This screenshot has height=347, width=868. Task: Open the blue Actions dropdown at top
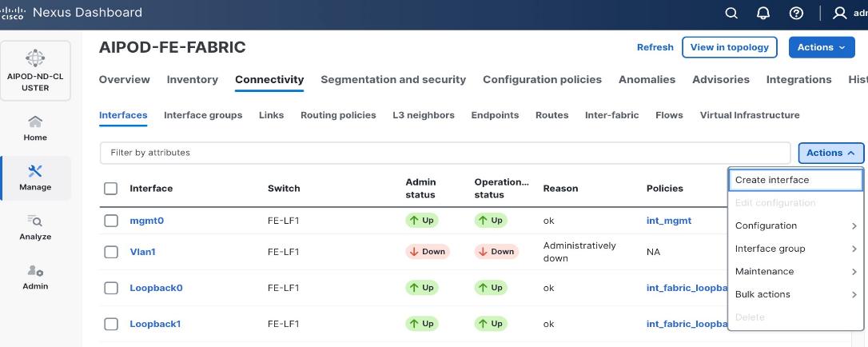click(x=821, y=47)
